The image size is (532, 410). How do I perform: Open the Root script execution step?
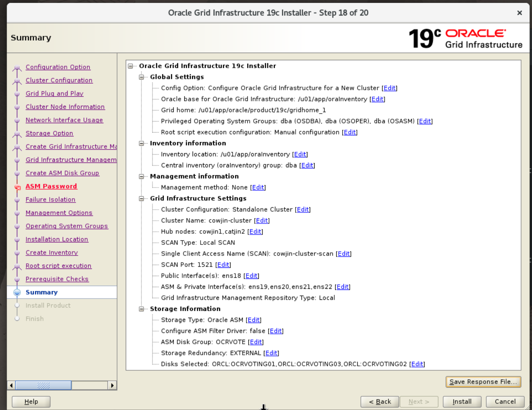coord(58,266)
